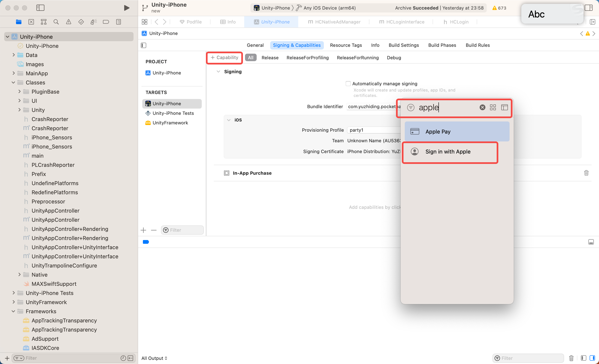Hide the debug area panel
599x364 pixels.
(591, 242)
